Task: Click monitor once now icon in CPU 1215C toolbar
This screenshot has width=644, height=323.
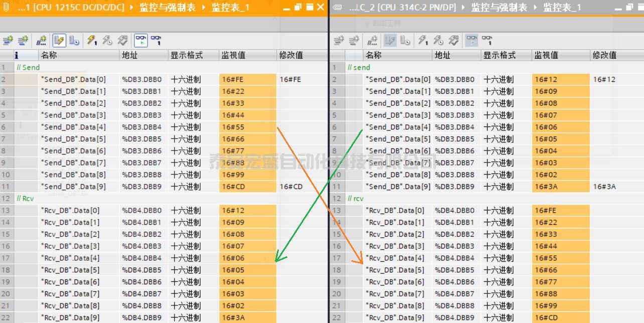Action: click(156, 41)
